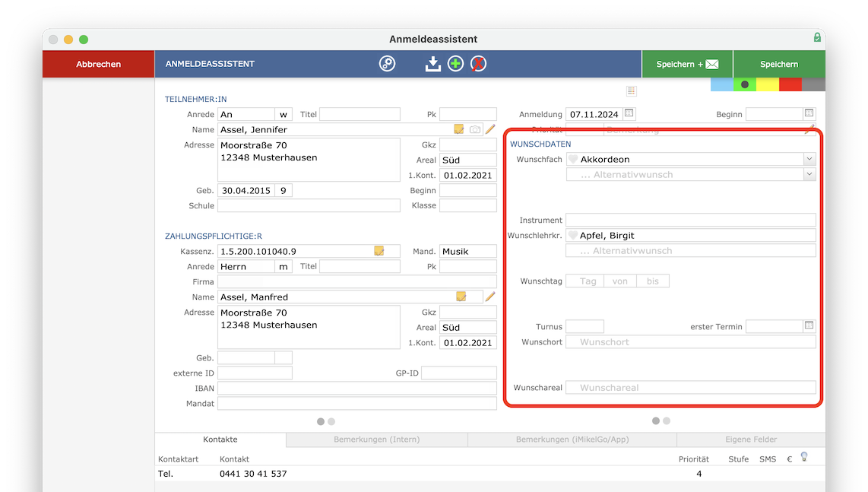Open the calendar picker next to Anmeldung date
The width and height of the screenshot is (868, 492).
pos(629,113)
